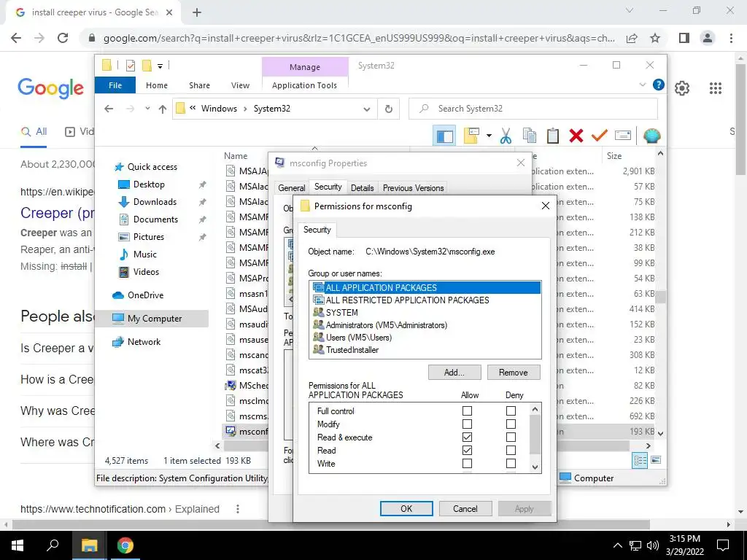Screen dimensions: 747x560
Task: Open the File menu in Explorer
Action: point(115,85)
